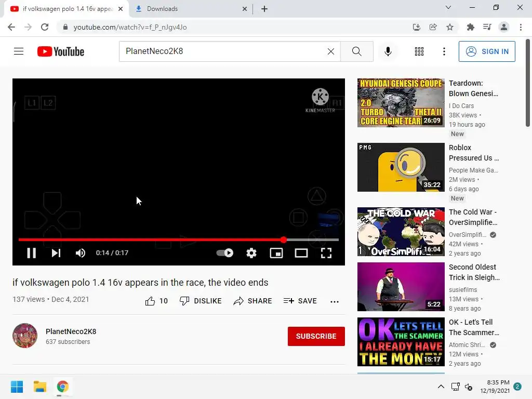The image size is (532, 399).
Task: Open video settings gear icon
Action: coord(251,253)
